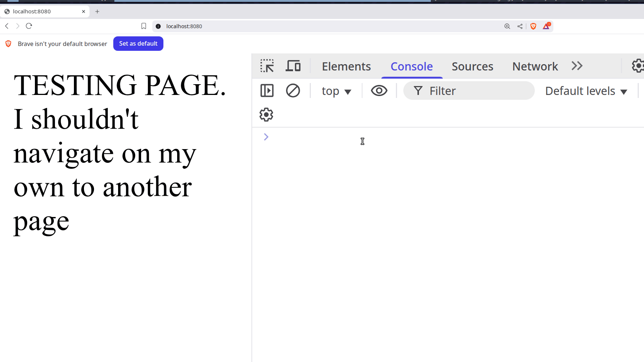Focus the console Filter input field
This screenshot has height=362, width=644.
point(475,91)
